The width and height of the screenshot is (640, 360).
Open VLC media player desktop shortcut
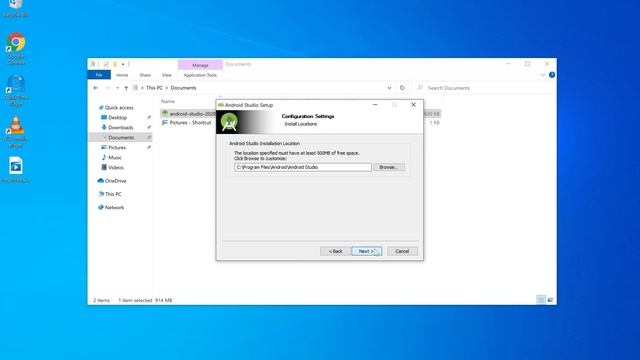click(16, 131)
